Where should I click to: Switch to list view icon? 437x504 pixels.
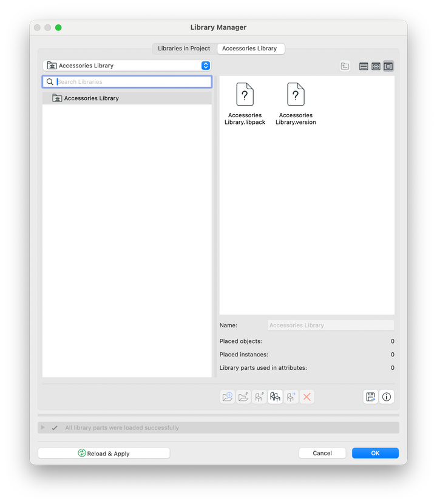(x=364, y=66)
